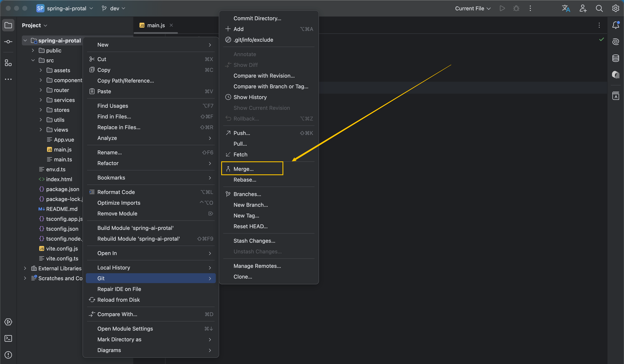
Task: Open the Structure tool window icon
Action: click(8, 63)
